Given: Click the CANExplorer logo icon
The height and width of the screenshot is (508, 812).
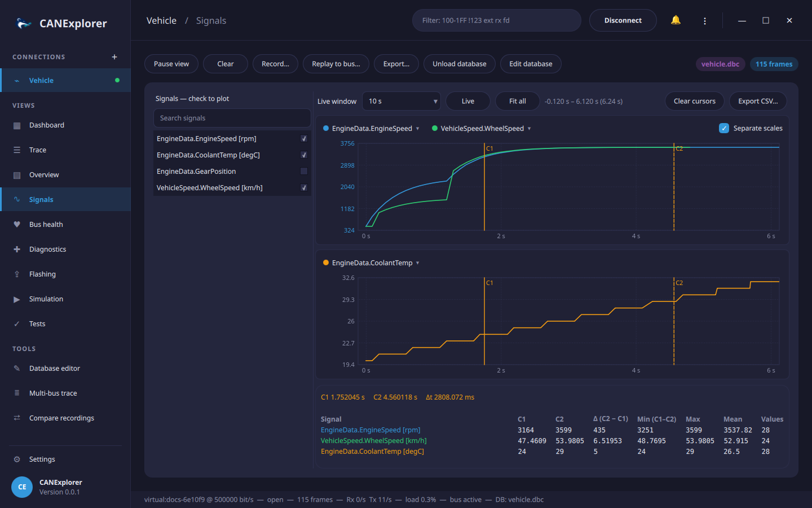Looking at the screenshot, I should tap(24, 23).
